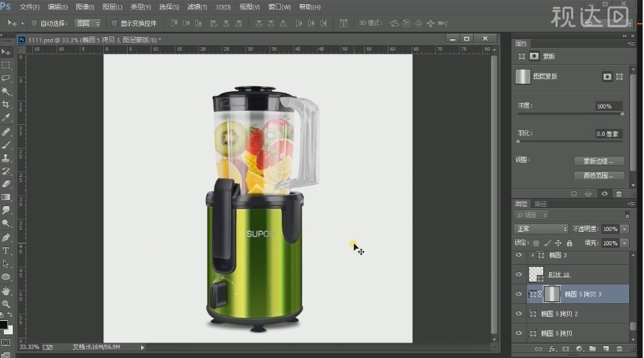Screen dimensions: 644x358
Task: Select the pixel mask button in Properties
Action: click(607, 76)
